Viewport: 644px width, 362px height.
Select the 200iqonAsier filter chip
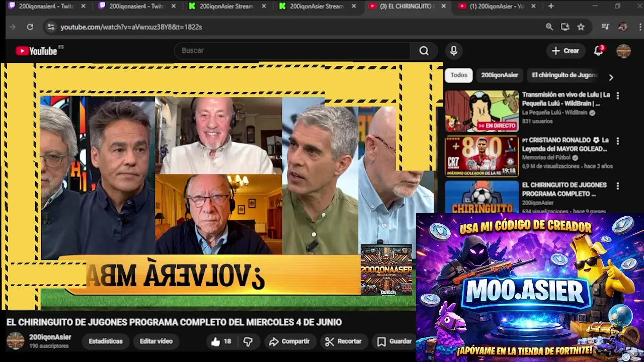point(500,75)
